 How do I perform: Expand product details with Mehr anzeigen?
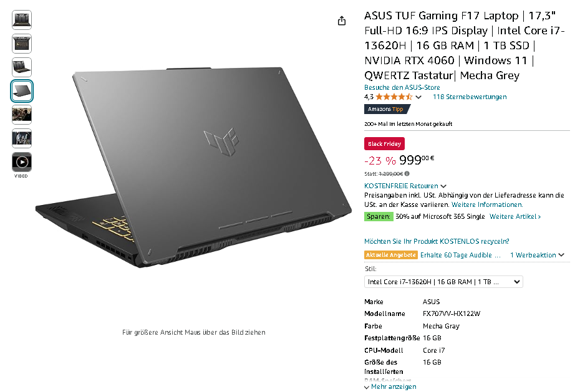[390, 386]
